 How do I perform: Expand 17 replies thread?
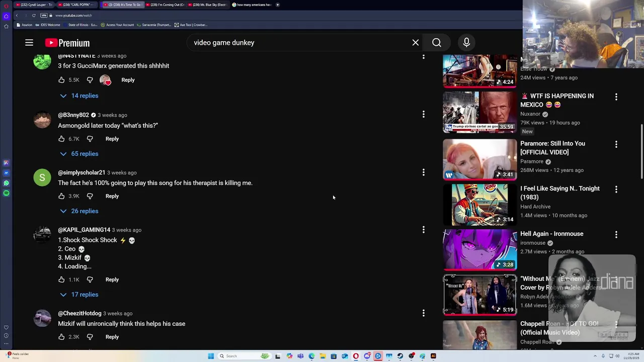[79, 295]
